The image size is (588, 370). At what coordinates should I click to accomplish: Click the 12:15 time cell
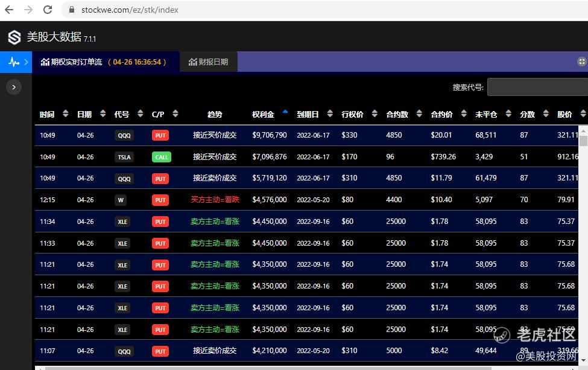coord(48,200)
